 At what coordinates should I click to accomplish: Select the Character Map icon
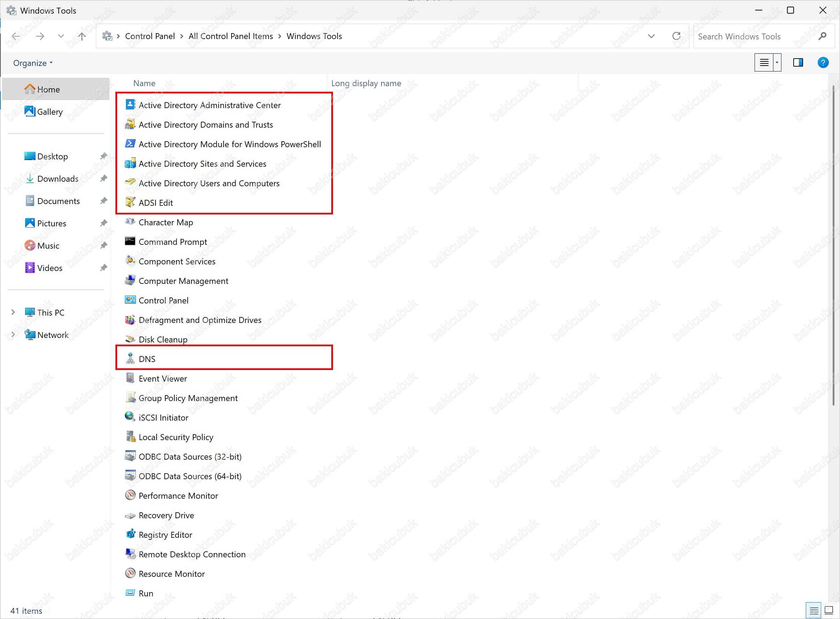point(130,221)
